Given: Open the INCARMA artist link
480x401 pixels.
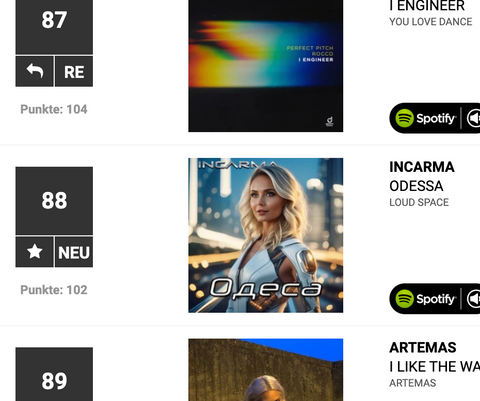Looking at the screenshot, I should point(422,167).
